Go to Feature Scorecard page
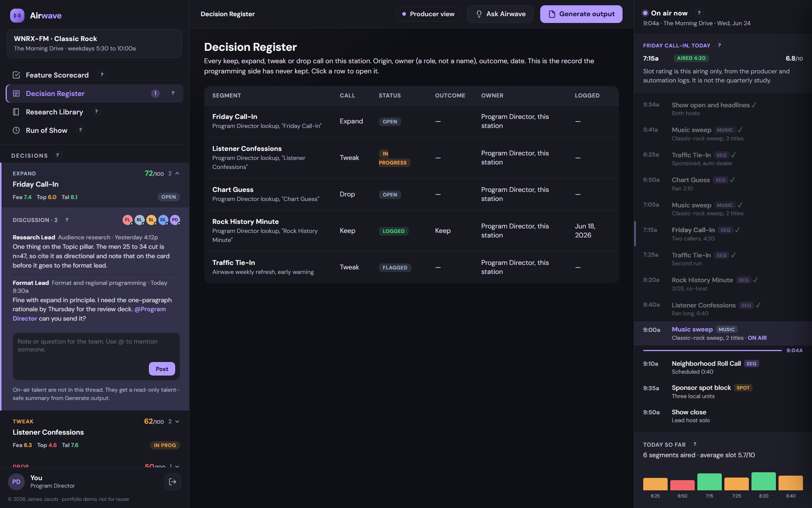Image resolution: width=812 pixels, height=508 pixels. click(x=94, y=75)
